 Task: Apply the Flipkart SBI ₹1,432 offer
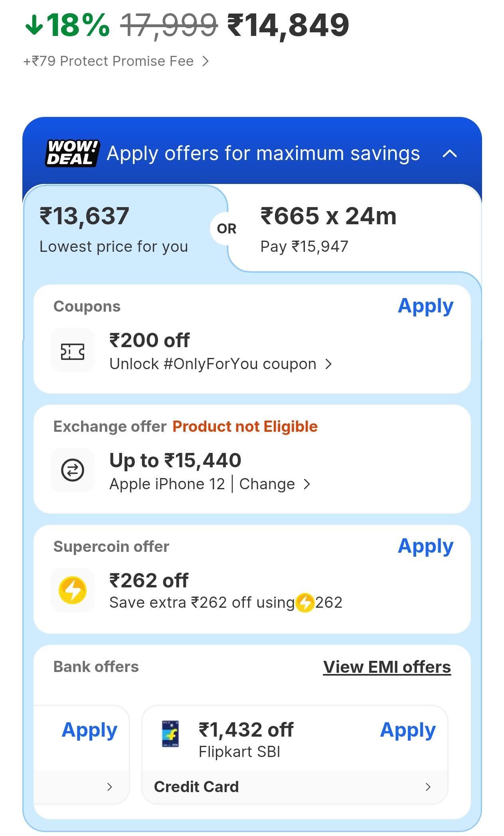407,730
